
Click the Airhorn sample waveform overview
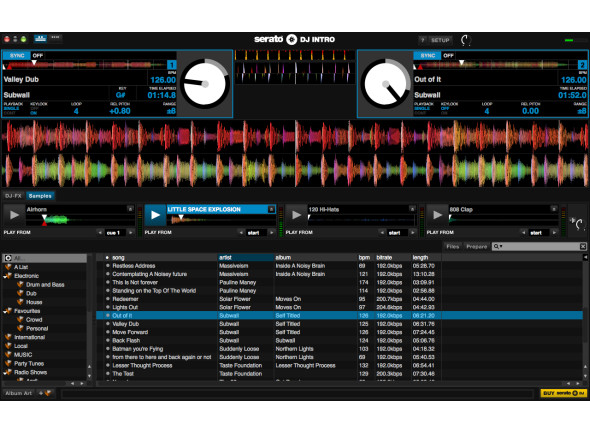pos(80,219)
